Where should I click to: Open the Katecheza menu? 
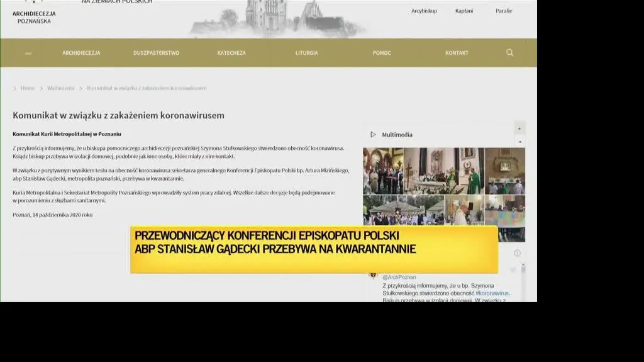231,53
